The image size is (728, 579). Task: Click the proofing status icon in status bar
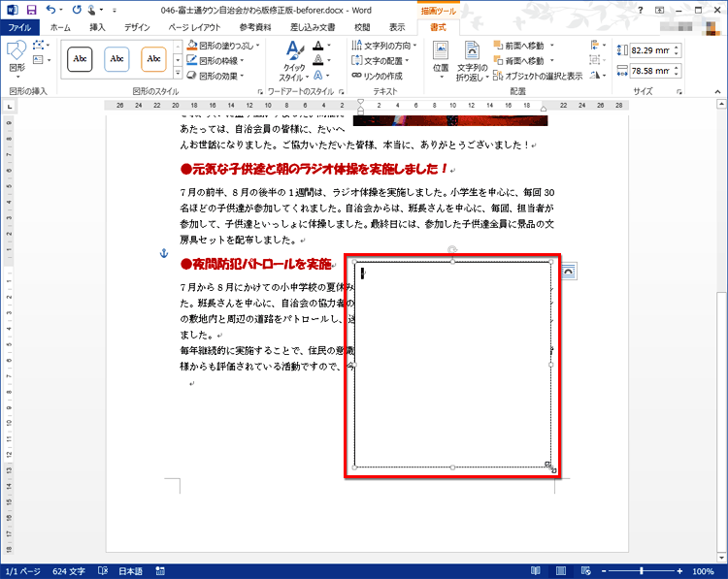click(103, 571)
